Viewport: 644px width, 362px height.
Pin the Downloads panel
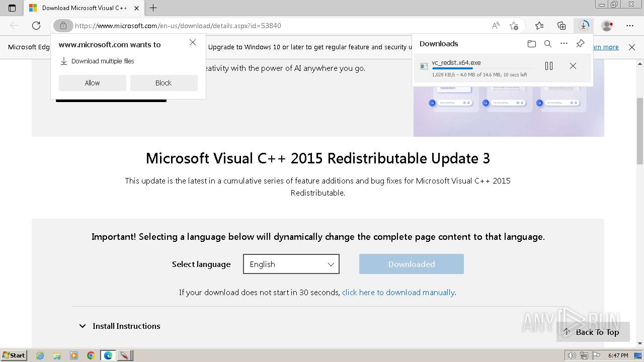click(580, 44)
